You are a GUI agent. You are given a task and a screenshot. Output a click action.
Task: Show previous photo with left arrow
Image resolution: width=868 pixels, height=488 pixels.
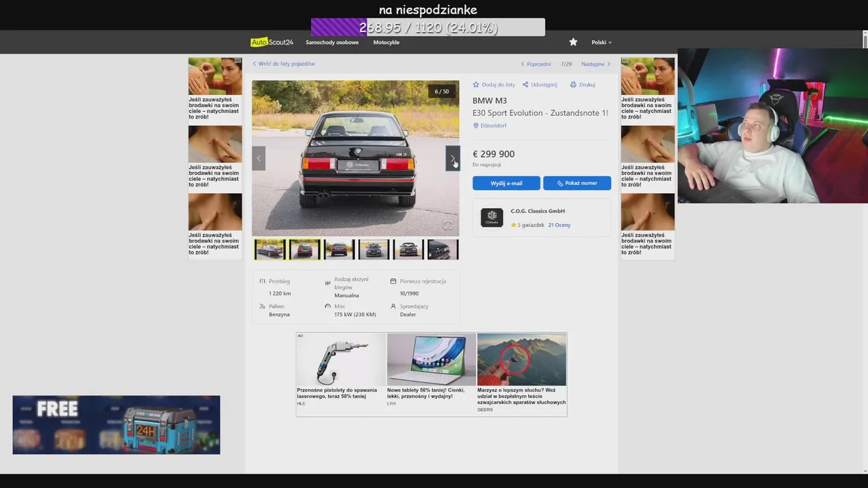coord(258,158)
